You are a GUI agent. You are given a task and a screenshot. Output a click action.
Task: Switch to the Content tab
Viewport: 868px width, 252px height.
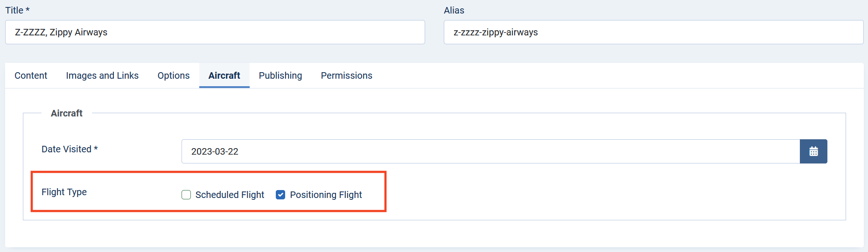31,75
